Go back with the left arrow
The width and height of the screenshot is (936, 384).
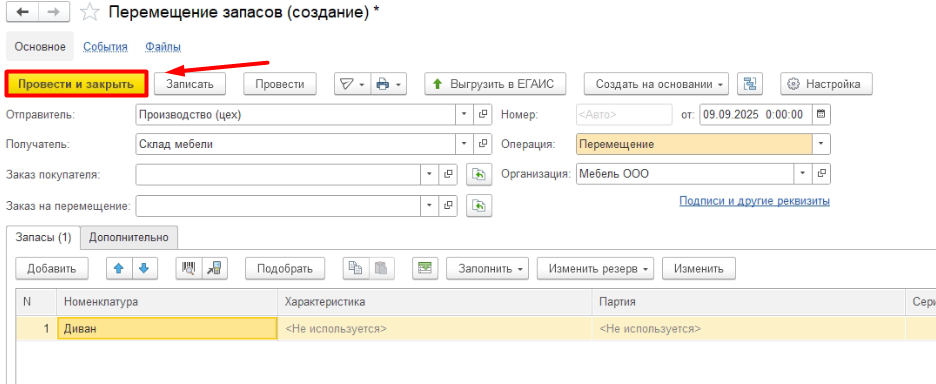pyautogui.click(x=22, y=13)
